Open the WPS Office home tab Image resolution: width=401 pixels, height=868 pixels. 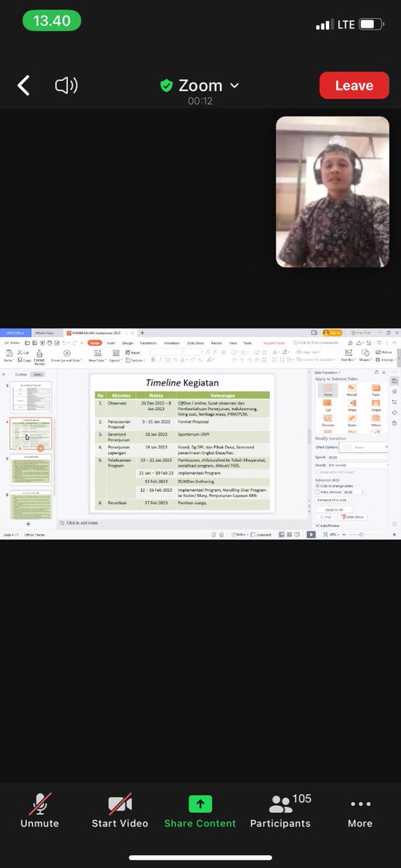pos(15,333)
